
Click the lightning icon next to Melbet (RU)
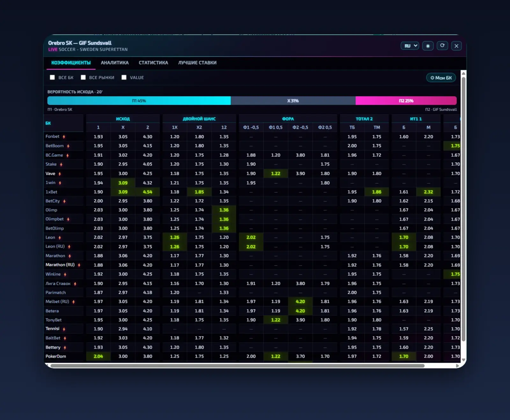click(x=74, y=302)
